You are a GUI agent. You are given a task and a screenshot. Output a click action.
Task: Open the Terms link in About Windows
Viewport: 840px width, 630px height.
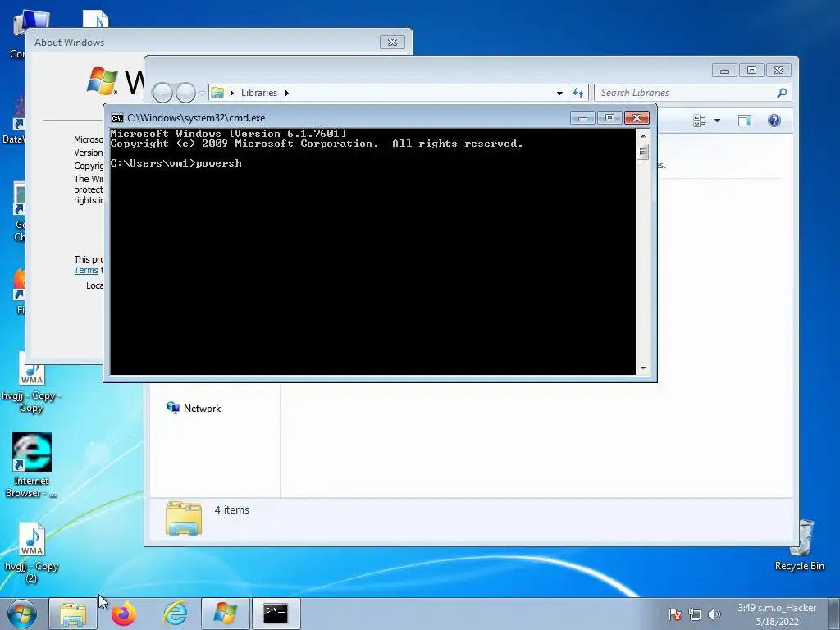click(85, 270)
